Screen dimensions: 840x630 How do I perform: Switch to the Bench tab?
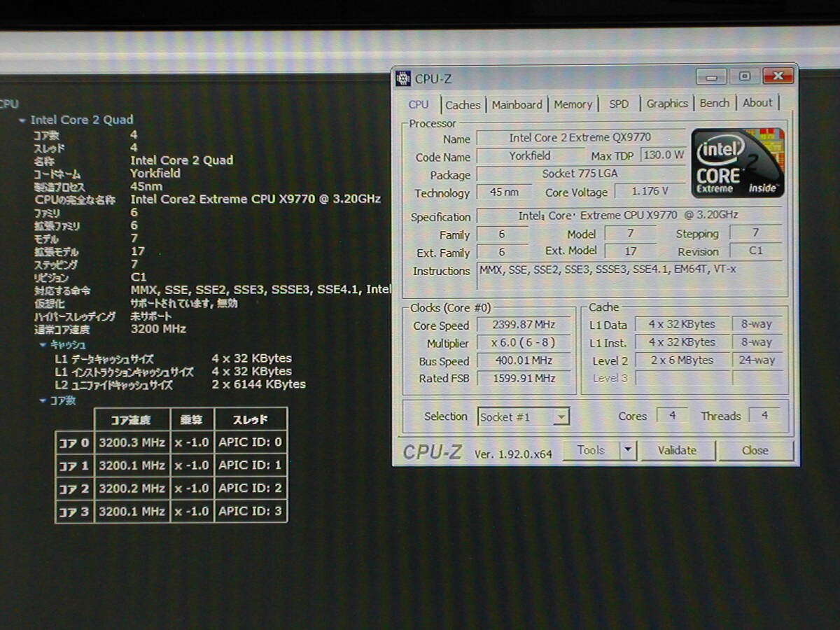coord(714,103)
